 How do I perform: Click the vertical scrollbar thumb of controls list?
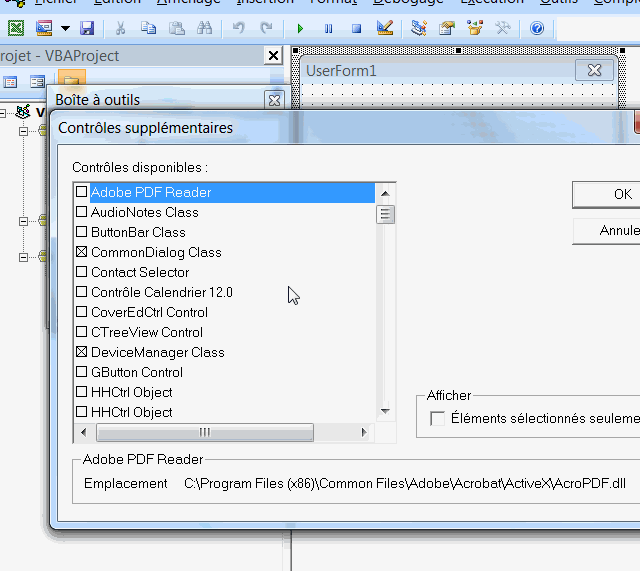(x=385, y=214)
